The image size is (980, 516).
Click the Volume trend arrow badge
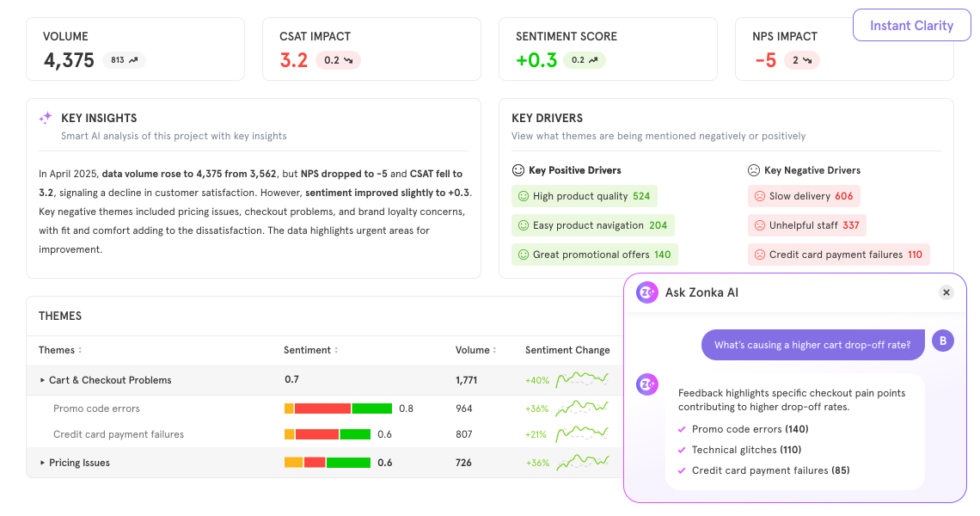(124, 60)
